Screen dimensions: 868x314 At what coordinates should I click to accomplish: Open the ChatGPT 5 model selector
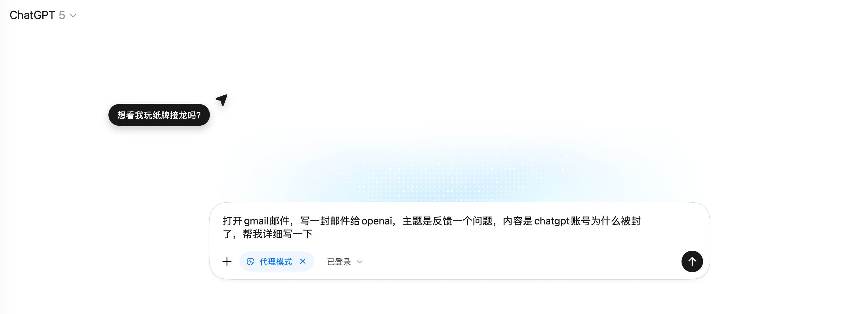(x=43, y=15)
